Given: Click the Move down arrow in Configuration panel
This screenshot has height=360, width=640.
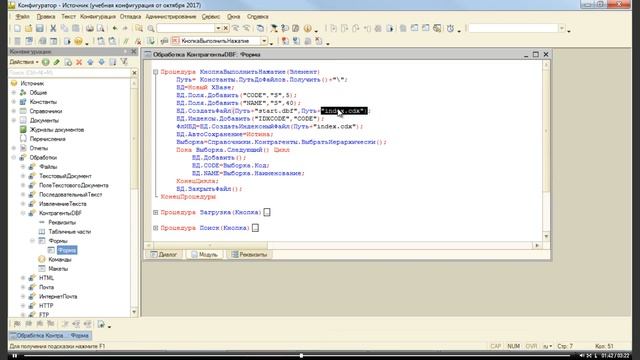Looking at the screenshot, I should (101, 62).
